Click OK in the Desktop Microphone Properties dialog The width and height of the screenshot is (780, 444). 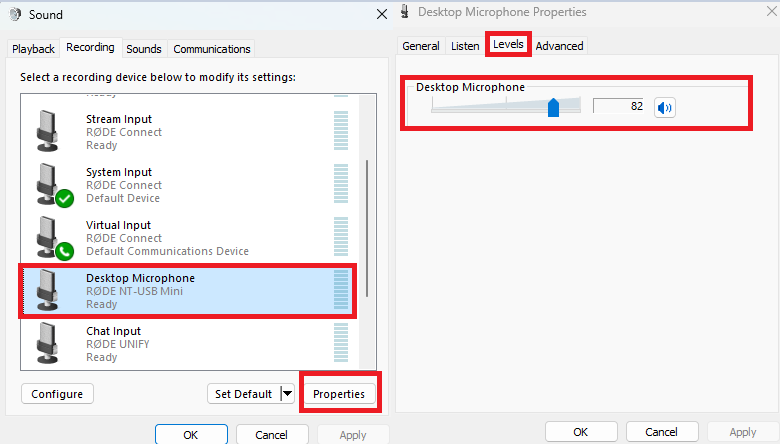pos(581,432)
